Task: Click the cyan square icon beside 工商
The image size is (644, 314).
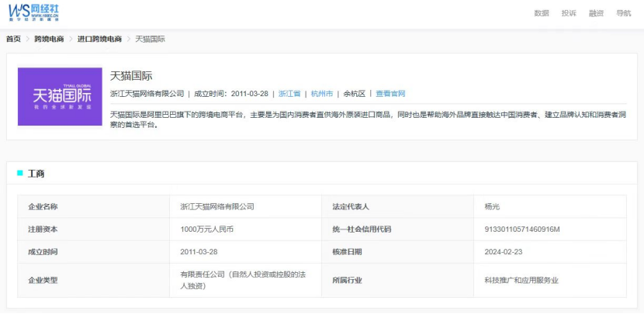Action: (x=19, y=173)
